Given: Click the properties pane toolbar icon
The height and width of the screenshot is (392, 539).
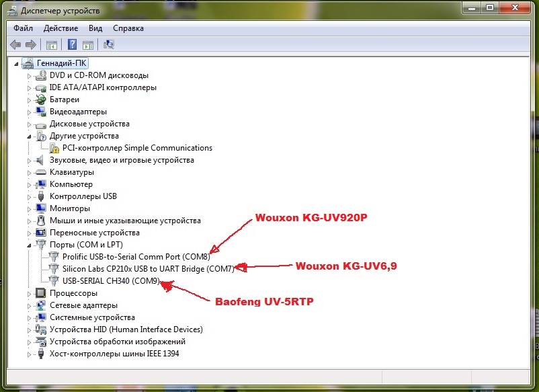Looking at the screenshot, I should 88,44.
